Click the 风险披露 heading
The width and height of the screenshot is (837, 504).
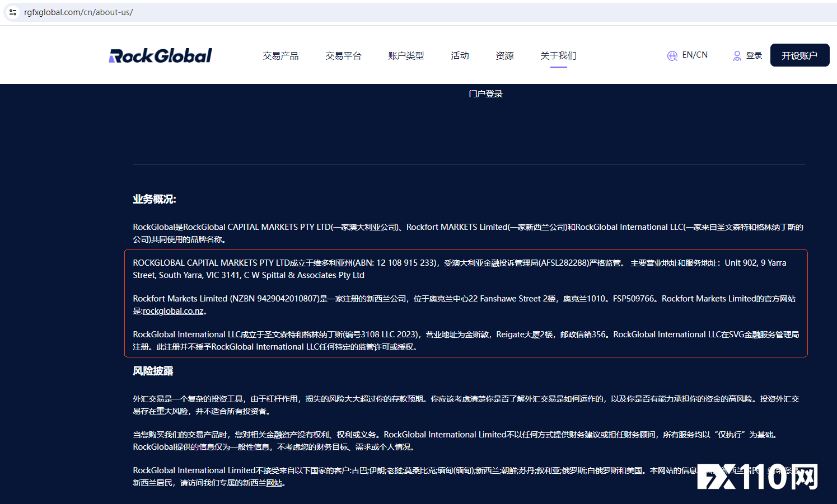[153, 371]
